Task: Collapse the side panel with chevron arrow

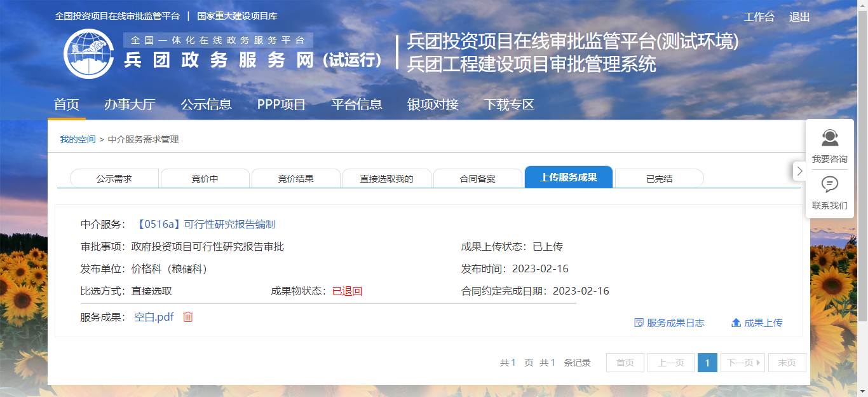Action: tap(799, 171)
